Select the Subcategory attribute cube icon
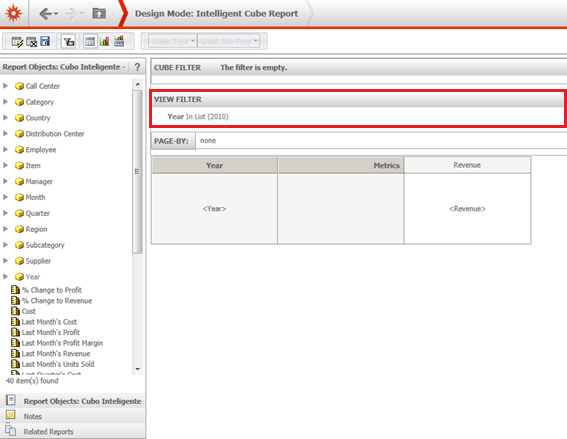This screenshot has width=567, height=439. [19, 245]
